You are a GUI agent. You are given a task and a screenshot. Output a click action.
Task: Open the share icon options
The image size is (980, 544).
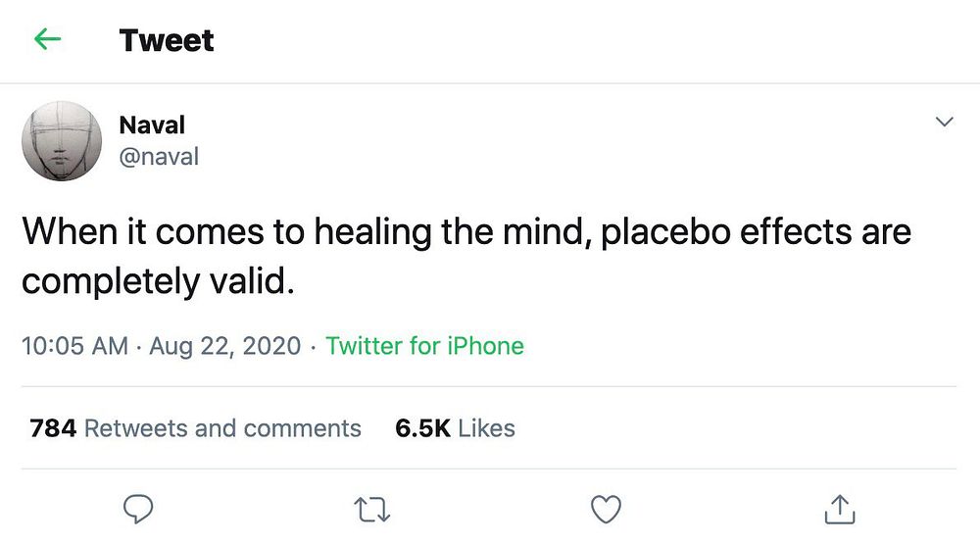point(840,508)
